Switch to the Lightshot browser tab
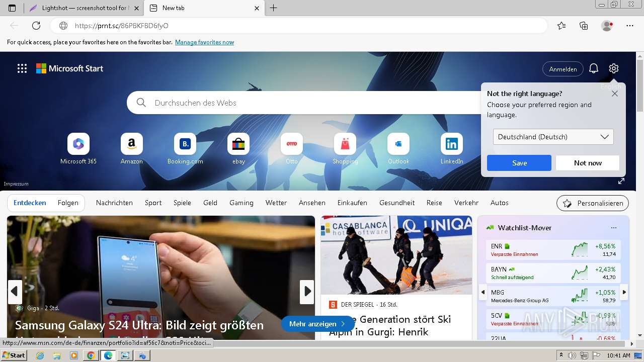Viewport: 644px width, 362px height. tap(84, 8)
